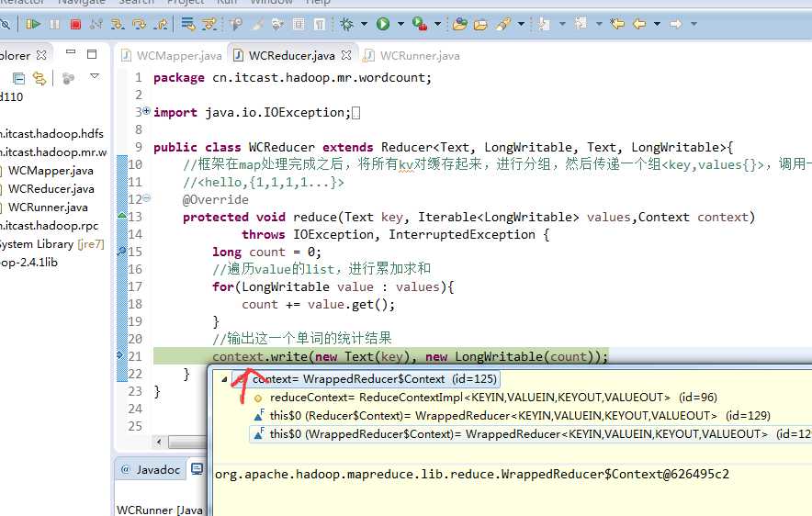Screen dimensions: 812x516
Task: Click 'count += value.get();' on line 18
Action: (319, 304)
